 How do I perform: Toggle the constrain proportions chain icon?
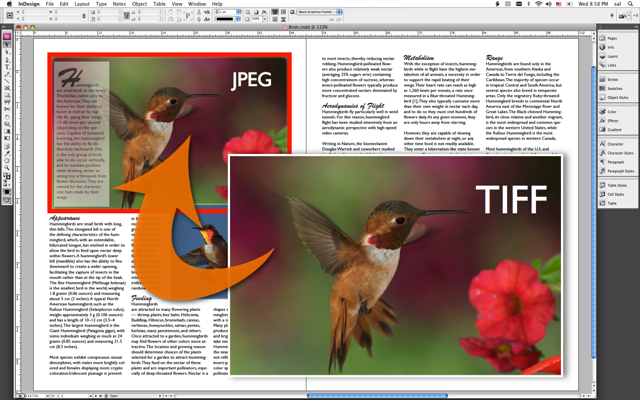(84, 16)
